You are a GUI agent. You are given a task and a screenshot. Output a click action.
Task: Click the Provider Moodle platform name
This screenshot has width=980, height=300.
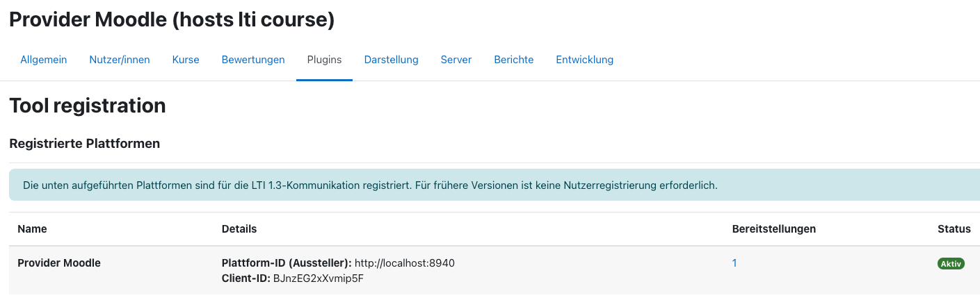tap(59, 263)
